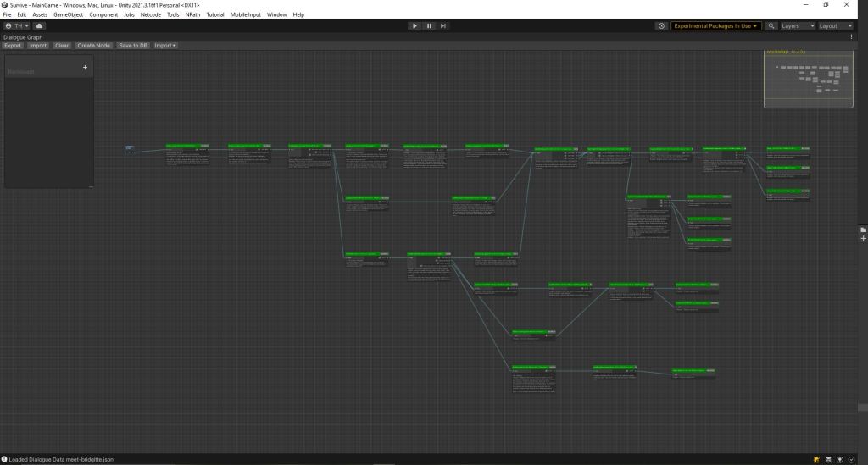Click the checkmark activity status icon
The height and width of the screenshot is (465, 868).
pyautogui.click(x=851, y=459)
